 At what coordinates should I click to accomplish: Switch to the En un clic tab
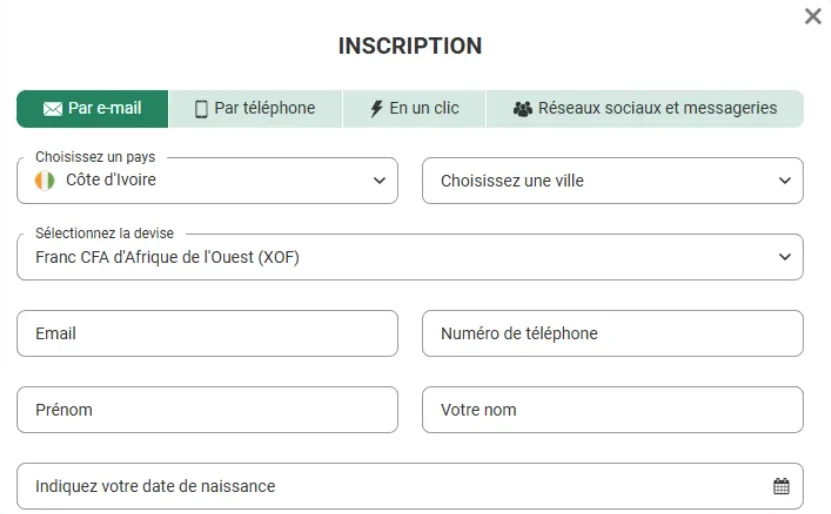[414, 109]
